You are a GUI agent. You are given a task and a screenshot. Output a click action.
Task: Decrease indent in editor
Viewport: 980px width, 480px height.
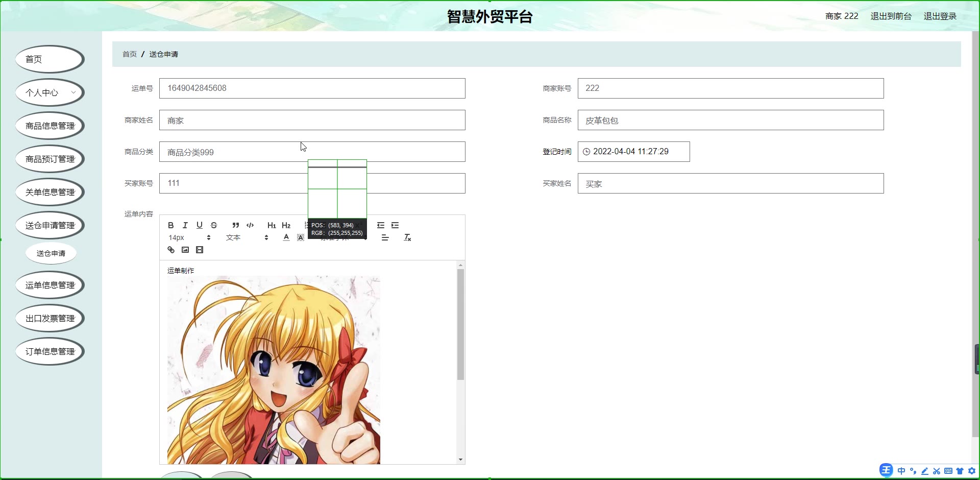tap(381, 225)
